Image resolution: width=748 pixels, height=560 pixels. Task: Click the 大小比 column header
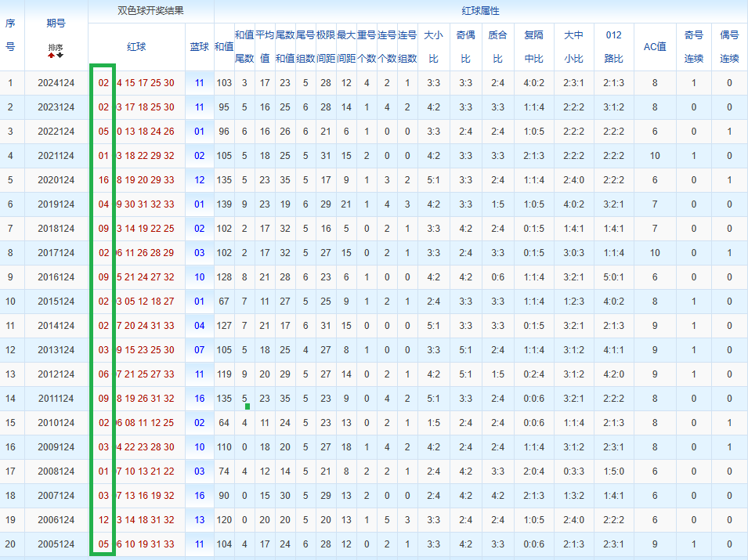pos(434,47)
